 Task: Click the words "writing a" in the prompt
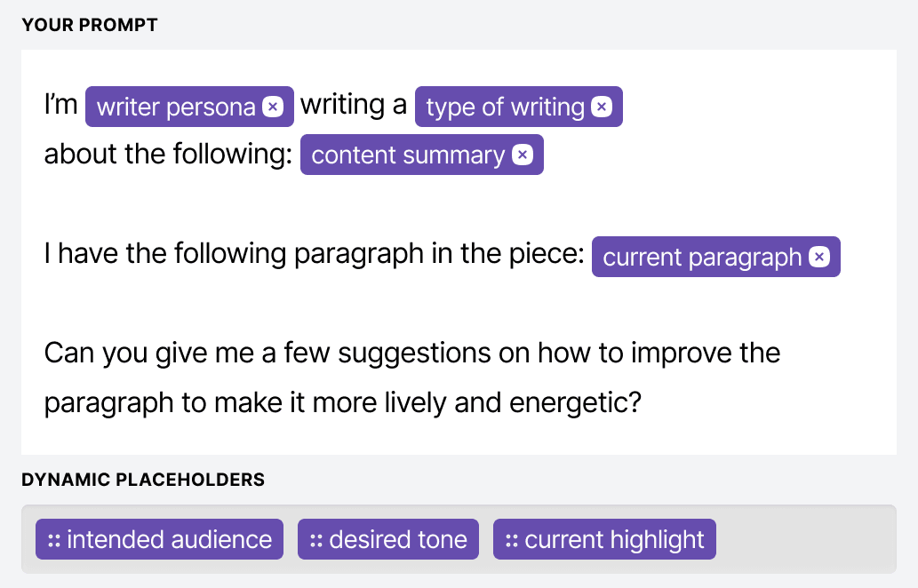pos(354,105)
